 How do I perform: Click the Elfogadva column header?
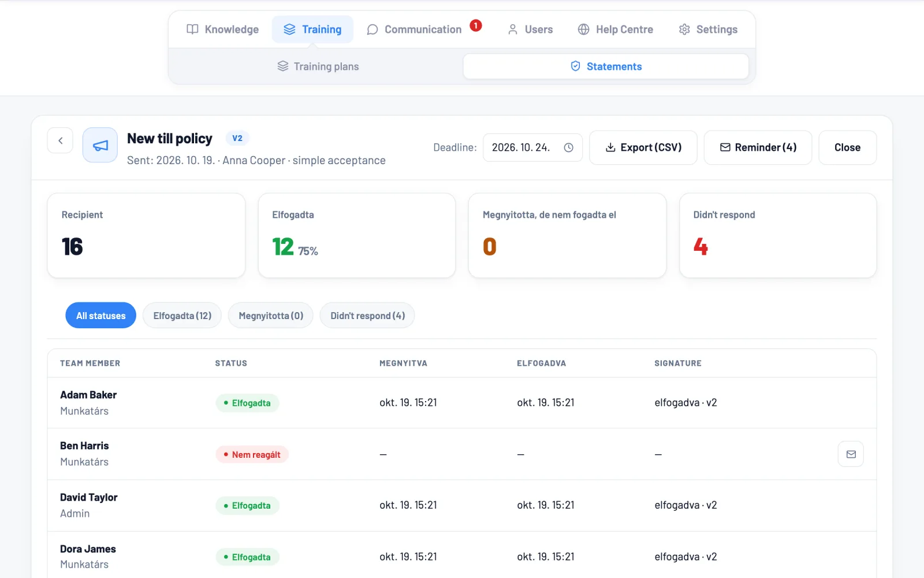click(541, 363)
